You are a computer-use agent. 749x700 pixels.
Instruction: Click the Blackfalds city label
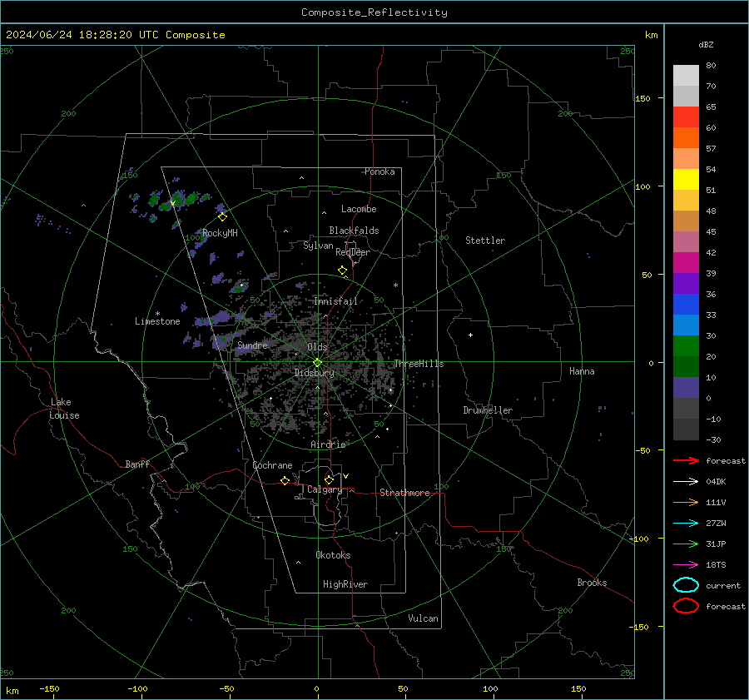tap(354, 231)
